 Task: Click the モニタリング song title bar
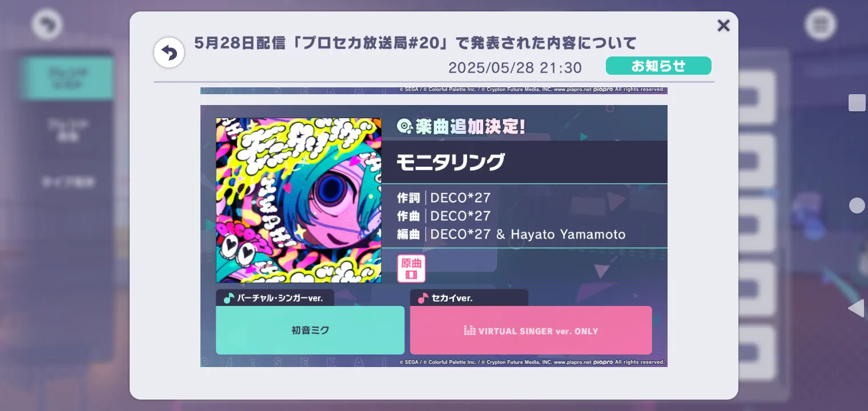pos(524,162)
